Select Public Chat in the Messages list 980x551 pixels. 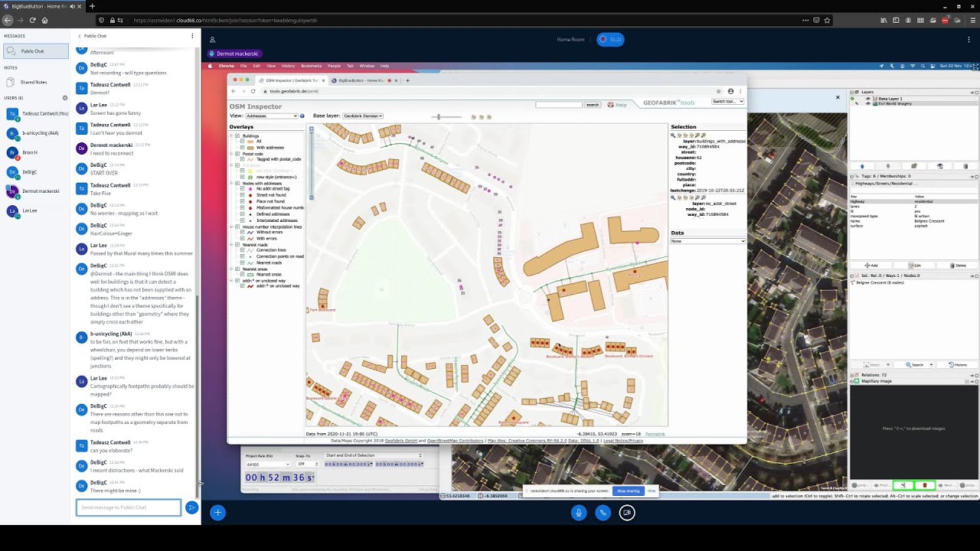[x=36, y=51]
